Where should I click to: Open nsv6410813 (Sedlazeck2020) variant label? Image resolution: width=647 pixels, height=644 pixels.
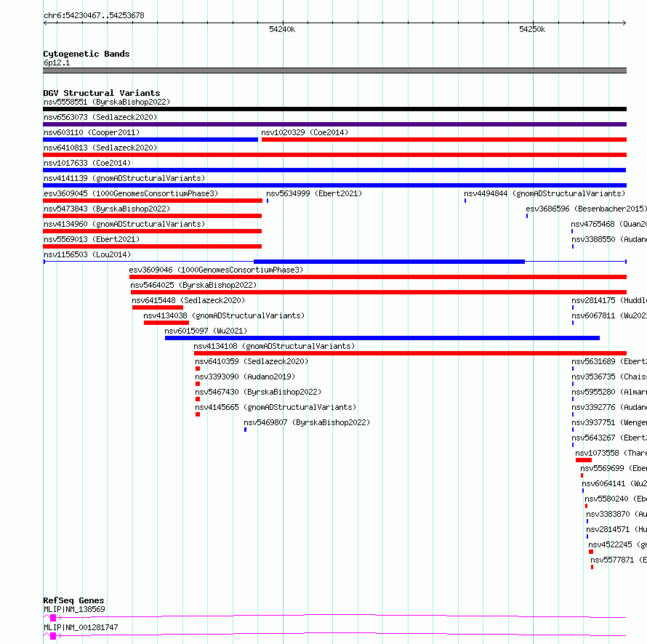(x=100, y=148)
